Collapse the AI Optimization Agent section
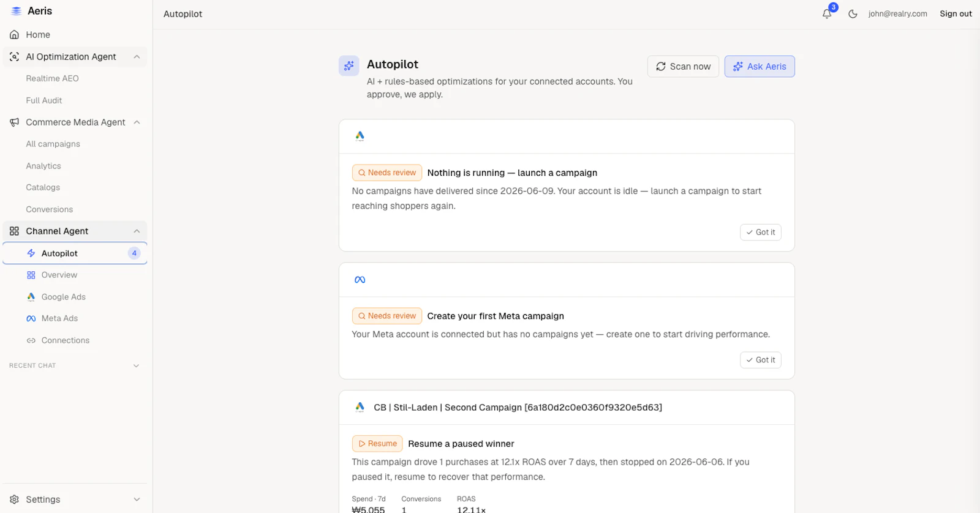 point(137,57)
